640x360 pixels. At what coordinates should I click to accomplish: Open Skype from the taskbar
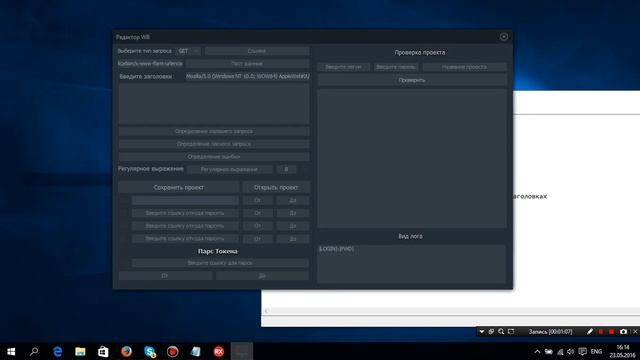point(150,351)
